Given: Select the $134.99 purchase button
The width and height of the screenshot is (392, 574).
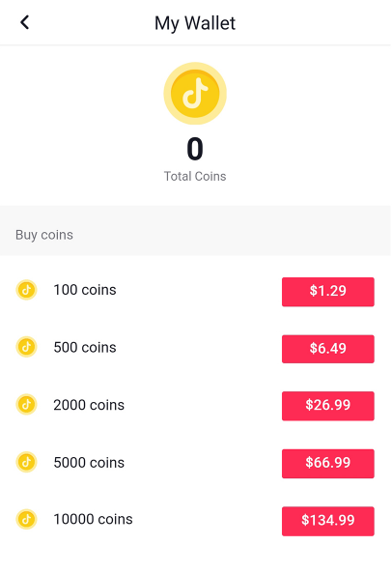Looking at the screenshot, I should pyautogui.click(x=327, y=521).
